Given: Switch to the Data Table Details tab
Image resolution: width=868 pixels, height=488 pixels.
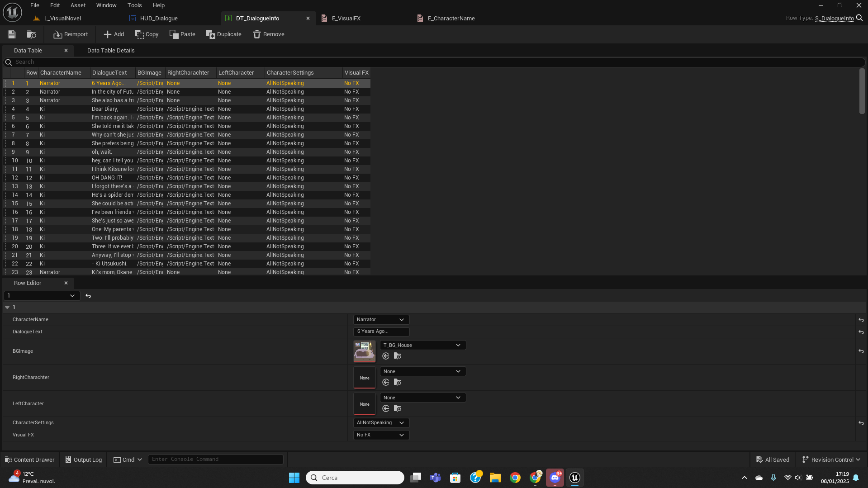Looking at the screenshot, I should pos(110,50).
